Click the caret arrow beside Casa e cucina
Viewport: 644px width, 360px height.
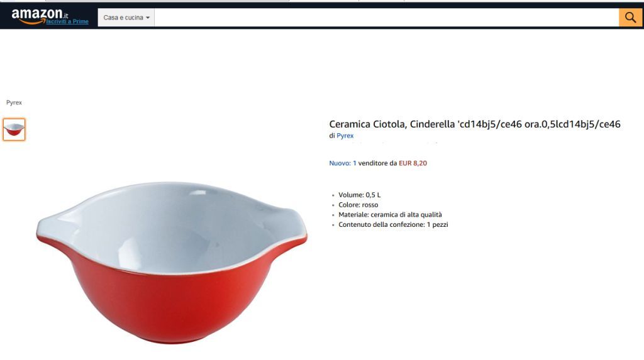click(148, 18)
